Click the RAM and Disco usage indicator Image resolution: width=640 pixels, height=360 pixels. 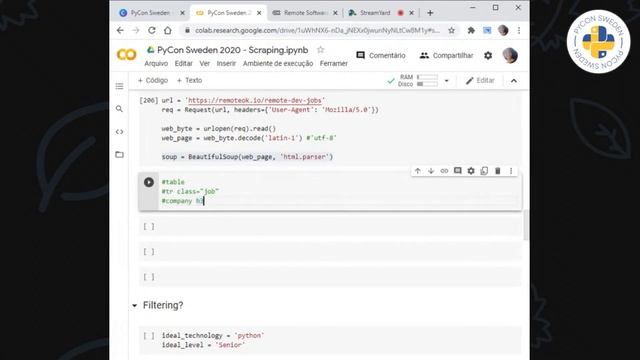pos(418,81)
